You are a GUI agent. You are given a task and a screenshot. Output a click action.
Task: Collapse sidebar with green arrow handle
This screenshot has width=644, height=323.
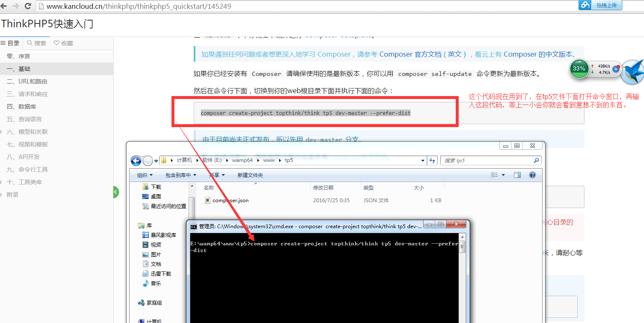coord(116,192)
